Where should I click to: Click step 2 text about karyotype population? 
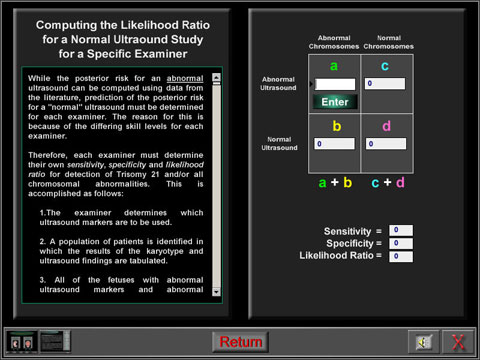(121, 251)
